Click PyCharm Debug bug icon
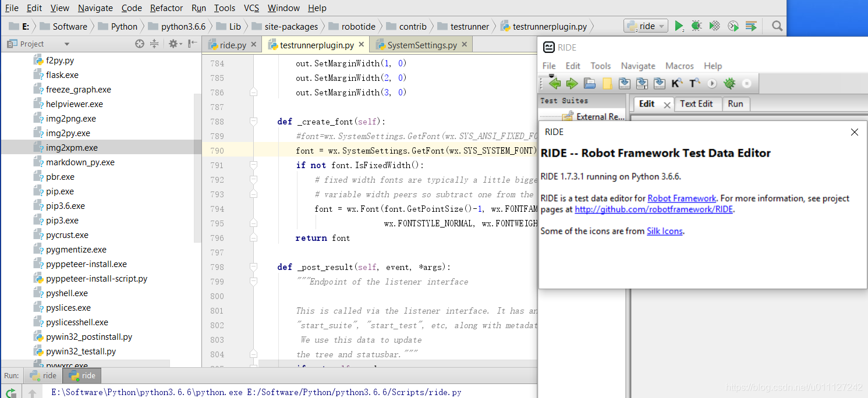868x398 pixels. coord(696,26)
